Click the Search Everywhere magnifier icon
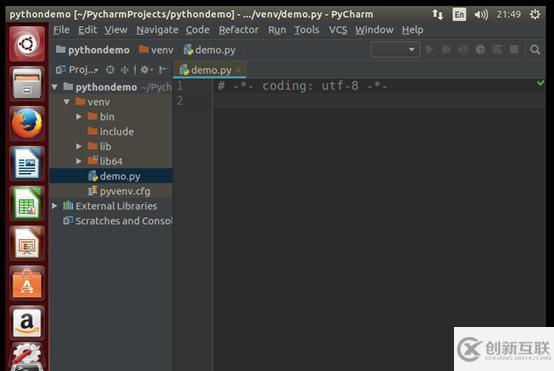Screen dimensions: 554x371 point(535,50)
